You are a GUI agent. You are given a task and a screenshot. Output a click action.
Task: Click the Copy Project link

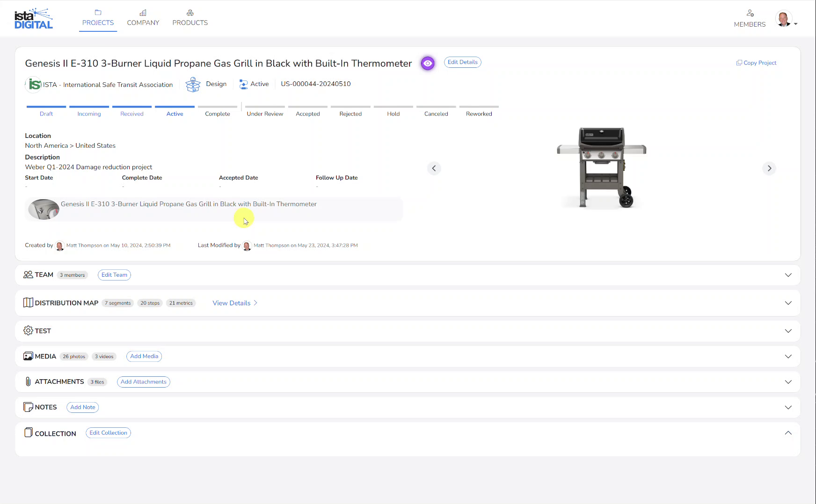click(x=756, y=63)
